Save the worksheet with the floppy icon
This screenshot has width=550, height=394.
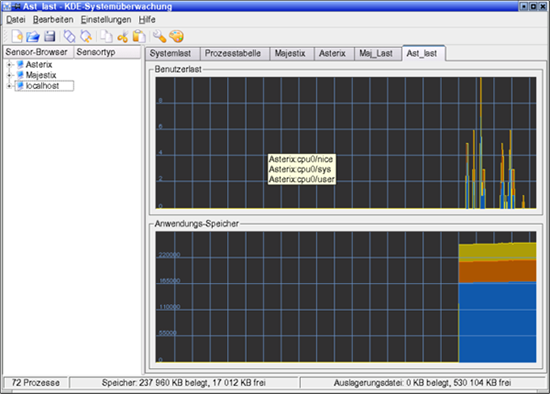click(49, 36)
